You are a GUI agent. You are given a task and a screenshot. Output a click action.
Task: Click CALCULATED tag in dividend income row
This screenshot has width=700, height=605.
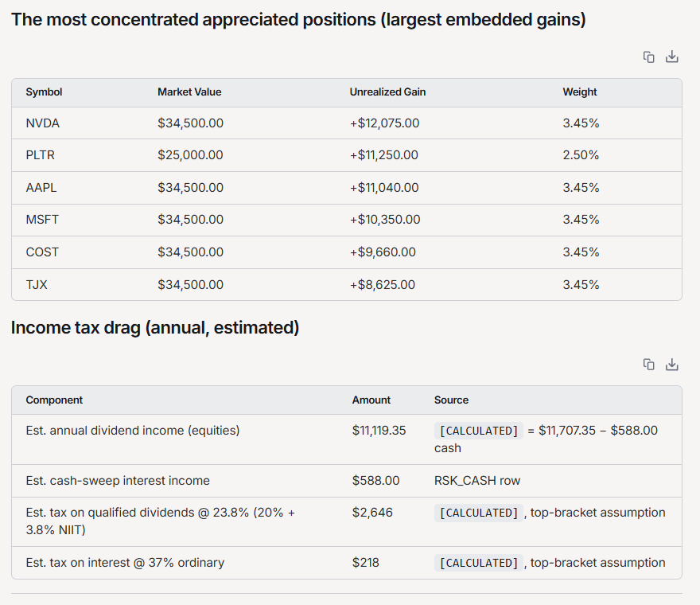point(478,431)
